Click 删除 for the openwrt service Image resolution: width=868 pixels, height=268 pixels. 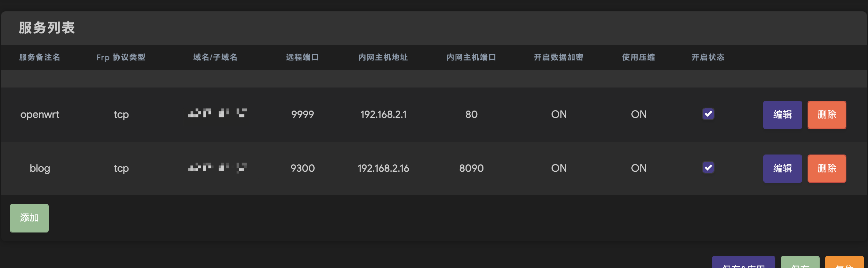[827, 115]
